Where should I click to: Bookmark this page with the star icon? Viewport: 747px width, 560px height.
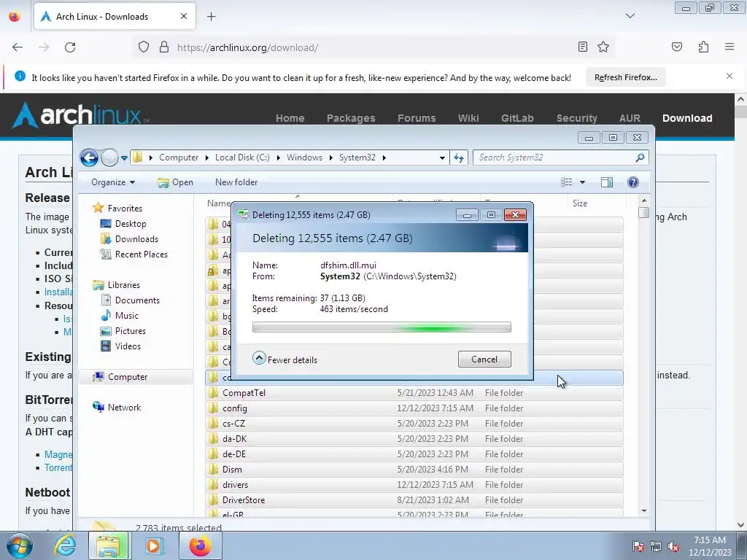coord(603,47)
